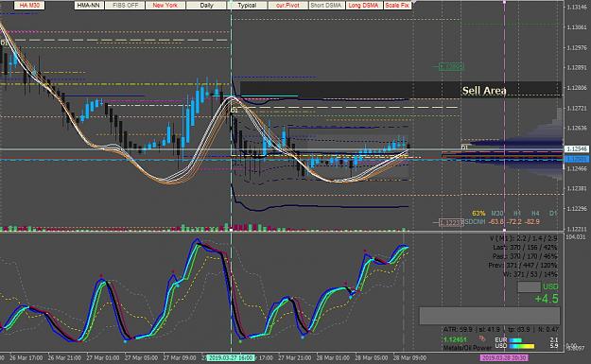Click the Metals/Oil Power label
Screen dimensions: 591x364
coord(467,348)
